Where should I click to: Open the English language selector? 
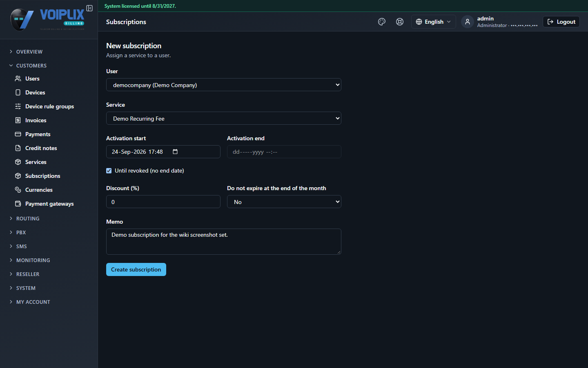point(433,22)
